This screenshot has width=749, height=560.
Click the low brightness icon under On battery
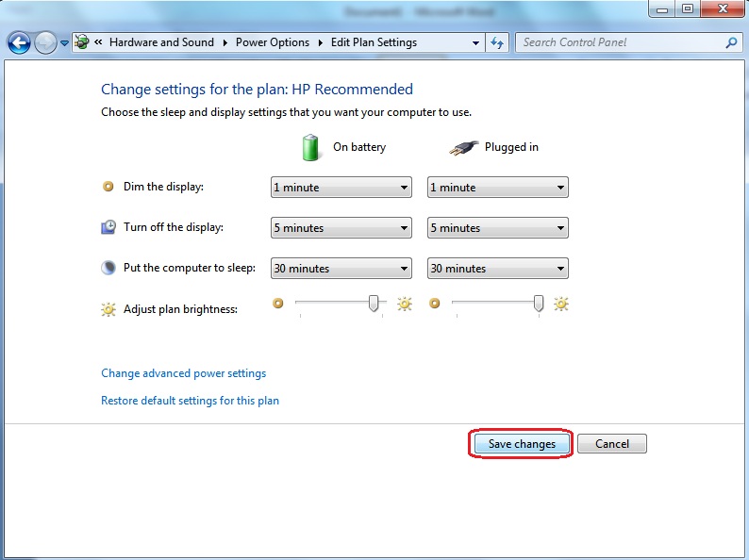pos(277,304)
